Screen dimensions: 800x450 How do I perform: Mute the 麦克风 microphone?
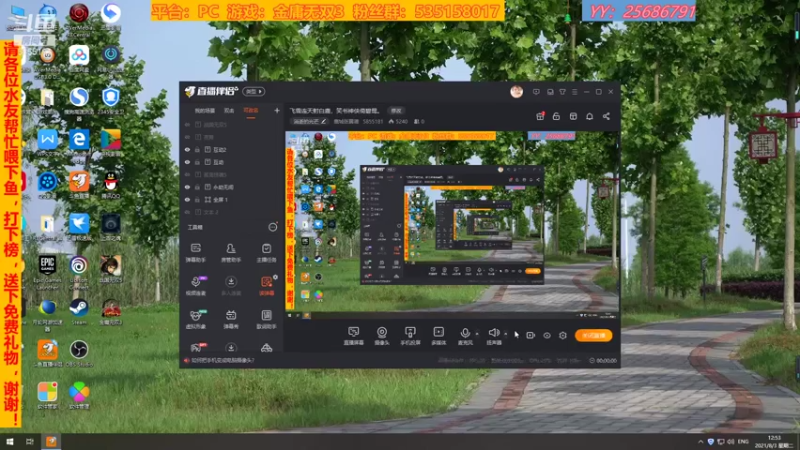point(465,336)
